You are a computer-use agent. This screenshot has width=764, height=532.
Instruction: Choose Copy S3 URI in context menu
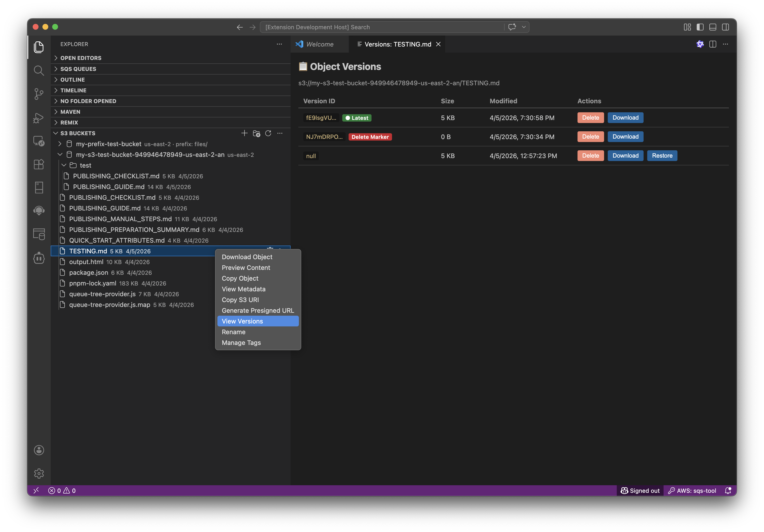[258, 300]
